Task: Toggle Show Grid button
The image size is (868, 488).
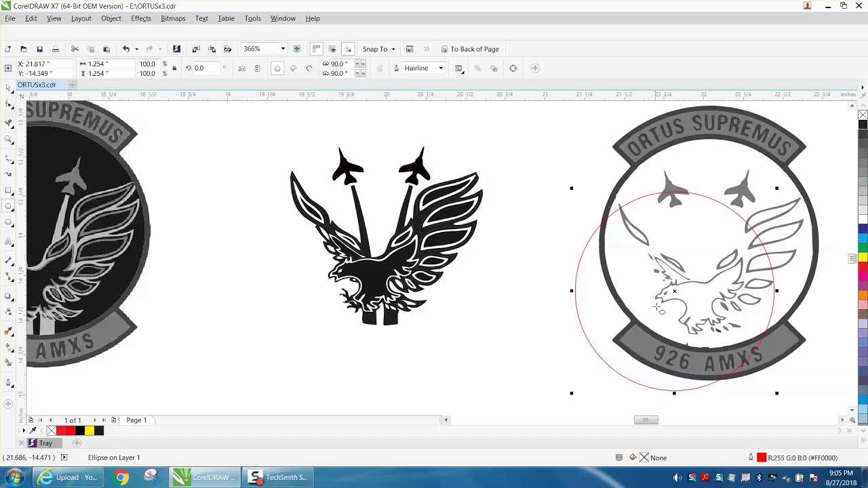Action: tap(332, 49)
